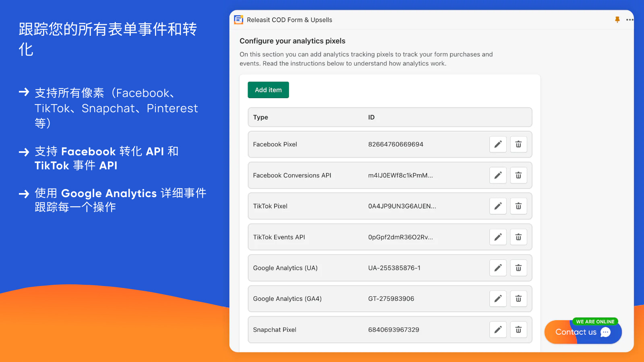The width and height of the screenshot is (644, 362).
Task: Delete the Snapchat Pixel entry
Action: (x=518, y=330)
